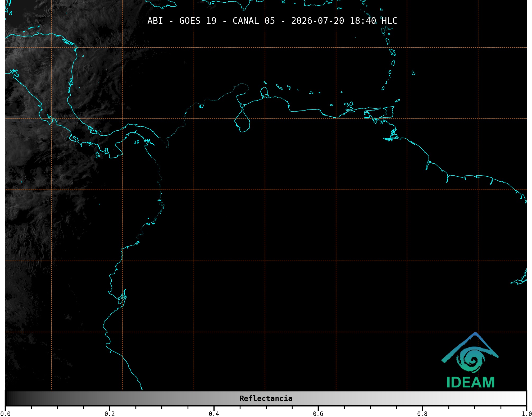Select the 1.0 colorbar tick label

pyautogui.click(x=526, y=414)
